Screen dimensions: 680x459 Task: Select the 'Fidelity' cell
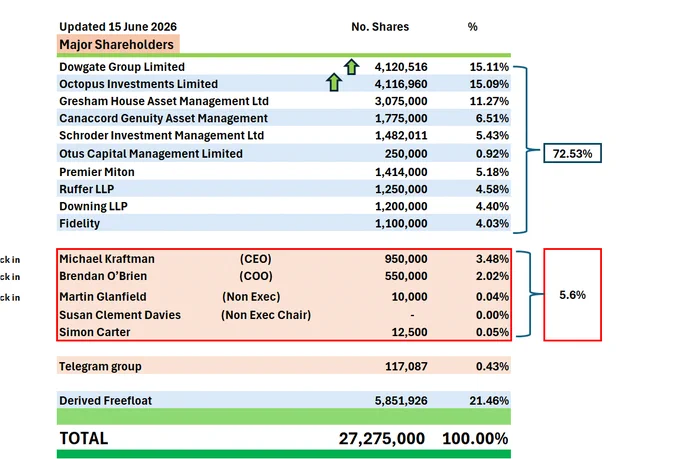coord(79,223)
